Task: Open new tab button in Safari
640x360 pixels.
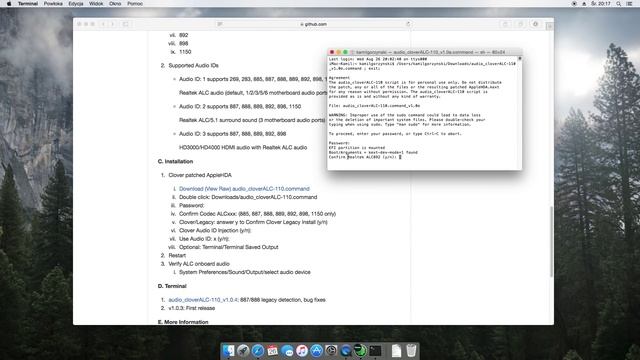Action: (550, 27)
